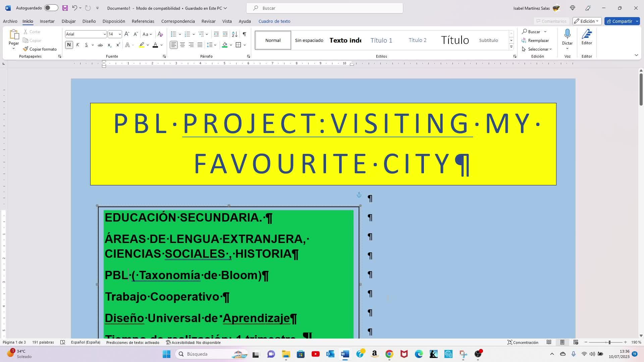
Task: Toggle bold N formatting button
Action: point(69,45)
